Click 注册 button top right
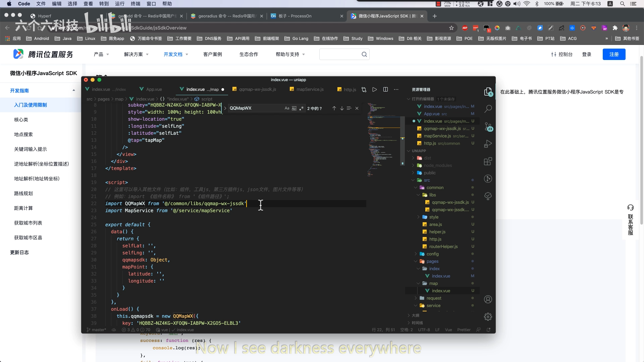 [615, 54]
